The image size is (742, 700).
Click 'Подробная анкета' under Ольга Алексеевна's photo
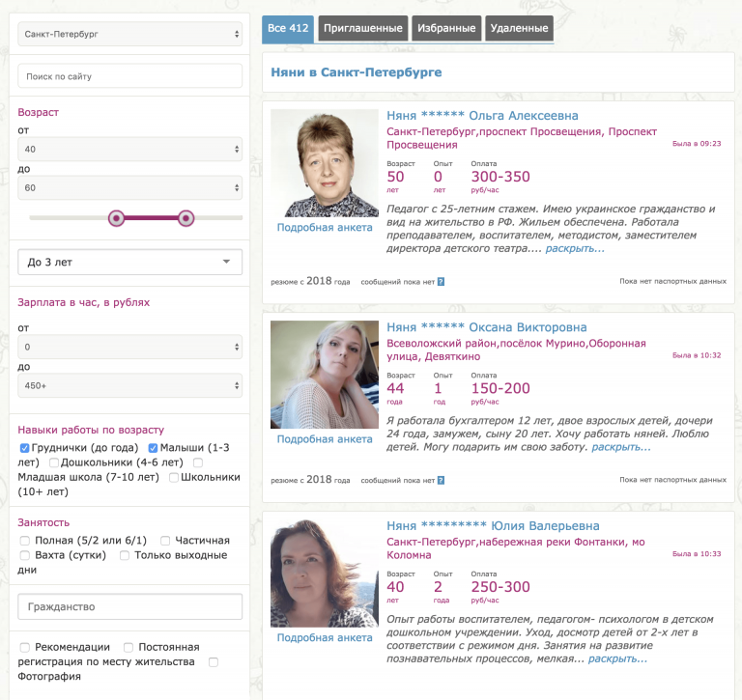325,228
